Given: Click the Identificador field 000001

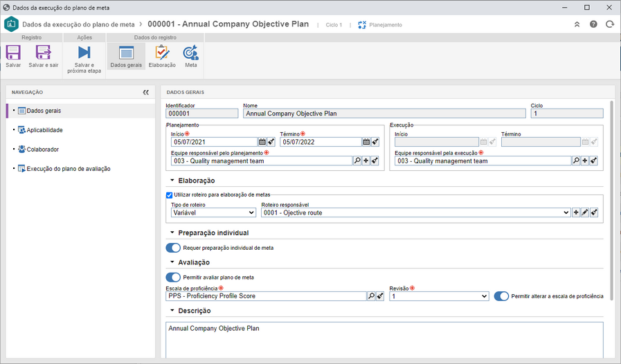Looking at the screenshot, I should click(x=201, y=113).
